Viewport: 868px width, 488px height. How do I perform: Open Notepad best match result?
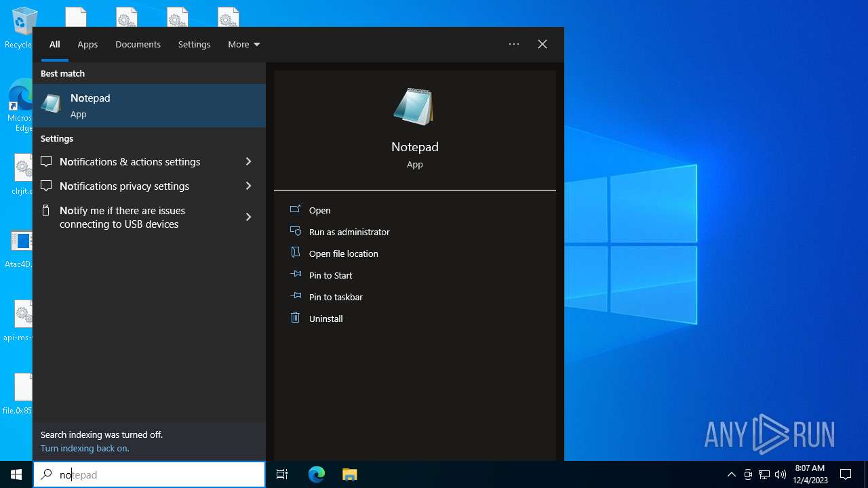point(149,106)
